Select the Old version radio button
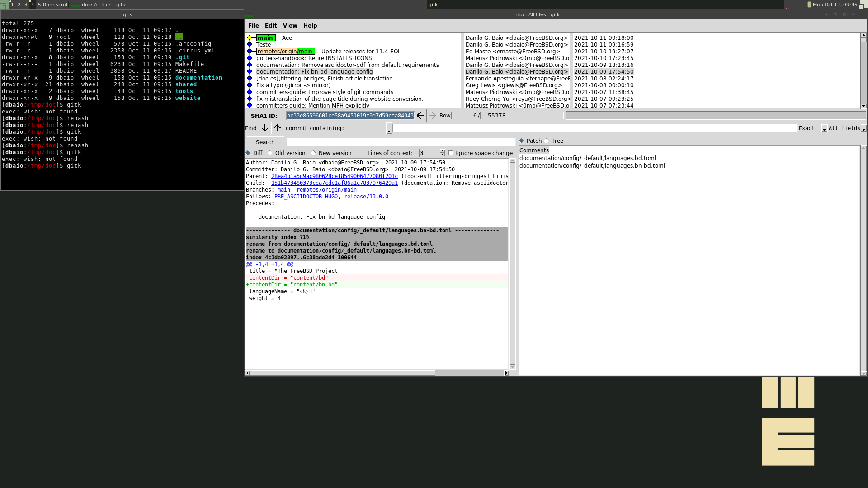The height and width of the screenshot is (488, 868). tap(270, 153)
